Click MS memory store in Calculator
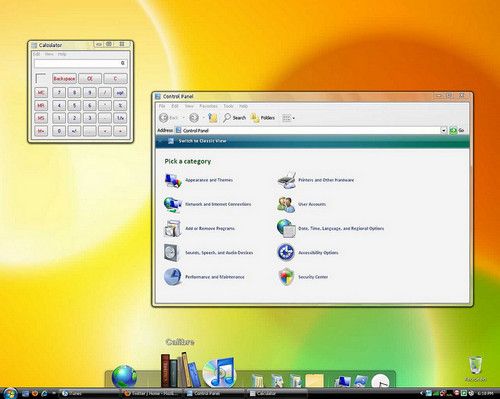Image resolution: width=500 pixels, height=399 pixels. pos(41,118)
